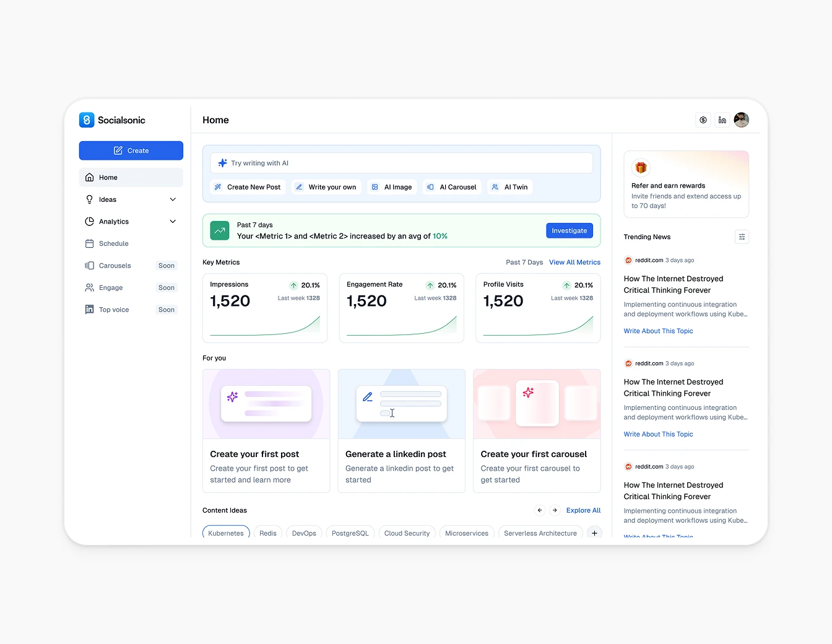The width and height of the screenshot is (832, 644).
Task: Open Trending News filter settings icon
Action: pyautogui.click(x=742, y=237)
